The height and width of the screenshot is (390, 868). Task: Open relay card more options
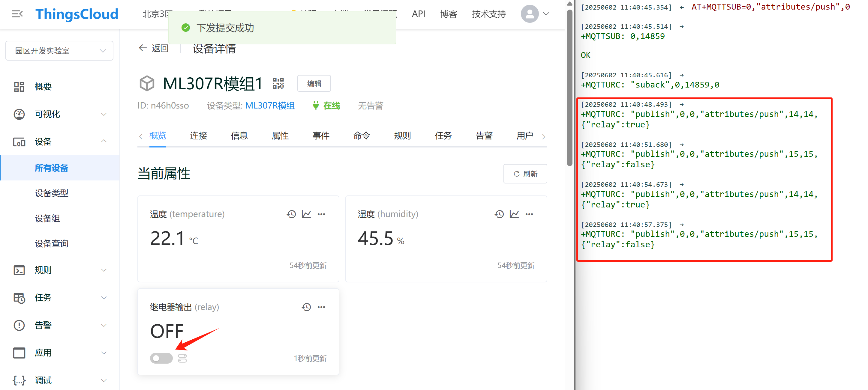(321, 307)
